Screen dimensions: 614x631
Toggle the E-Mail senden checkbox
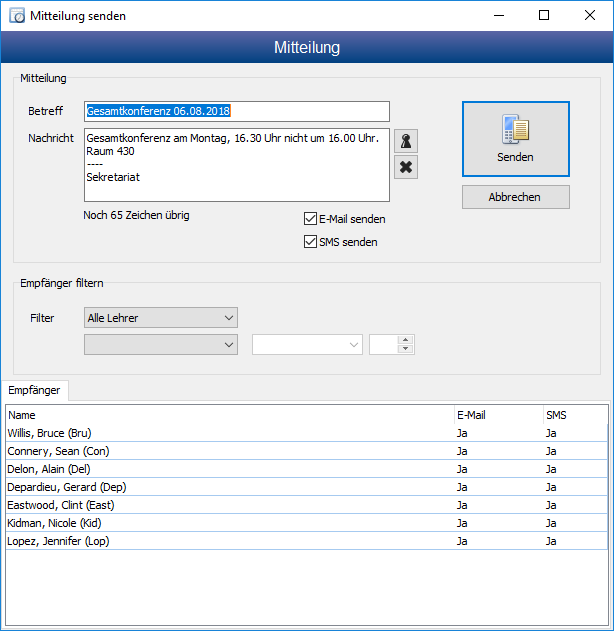(x=311, y=219)
